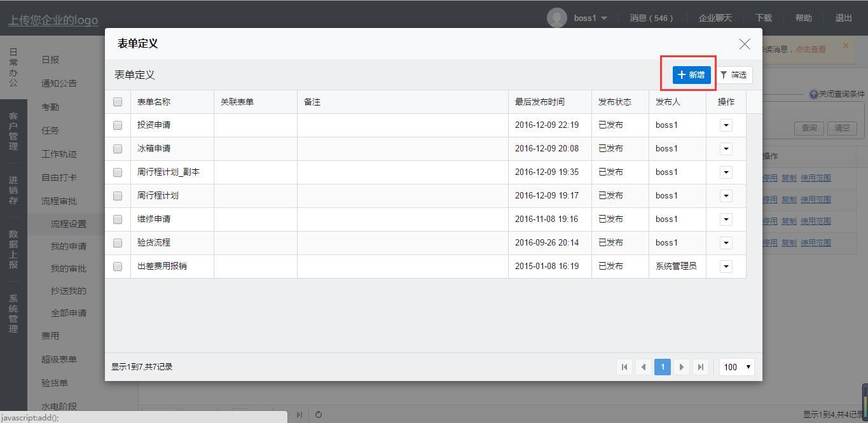Jump to the last page icon
868x423 pixels.
700,367
